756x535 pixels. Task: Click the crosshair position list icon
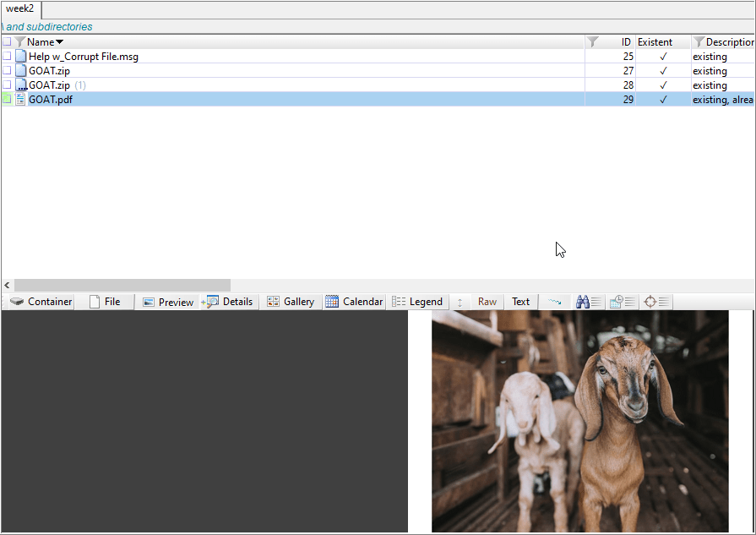coord(650,302)
